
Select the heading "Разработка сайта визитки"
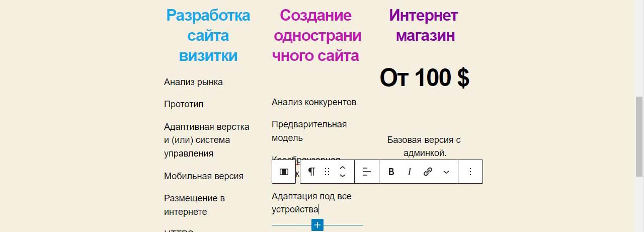point(208,35)
